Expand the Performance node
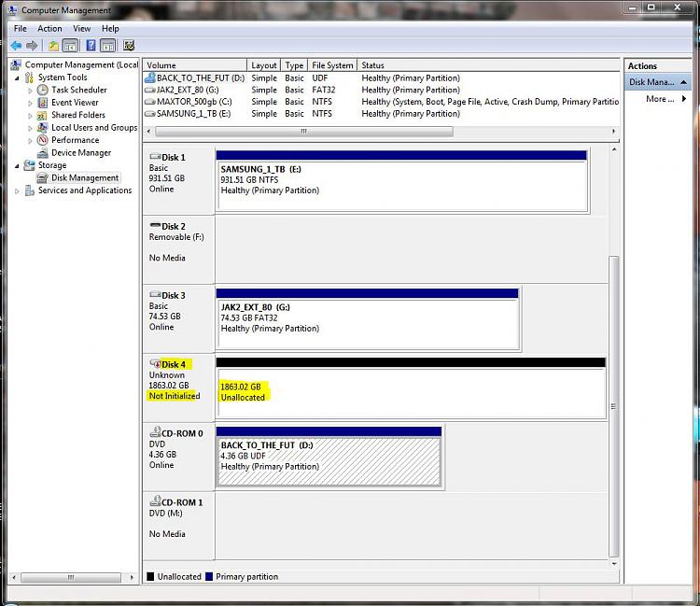 31,141
